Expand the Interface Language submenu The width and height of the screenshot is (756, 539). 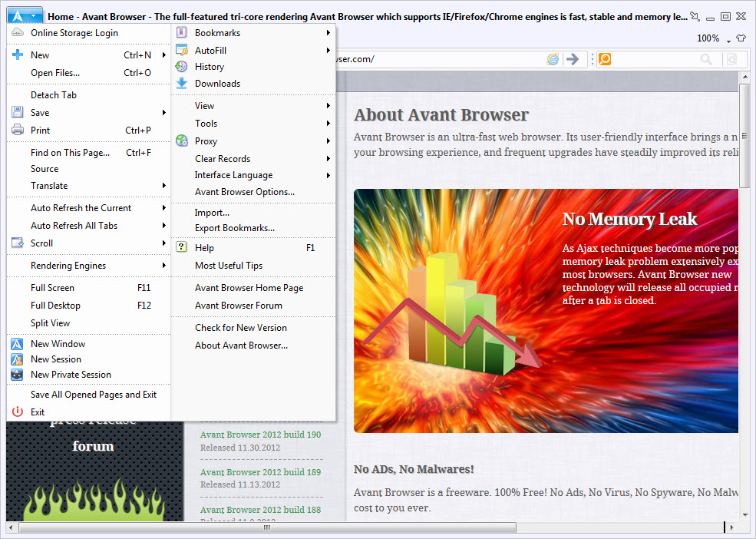pos(328,175)
